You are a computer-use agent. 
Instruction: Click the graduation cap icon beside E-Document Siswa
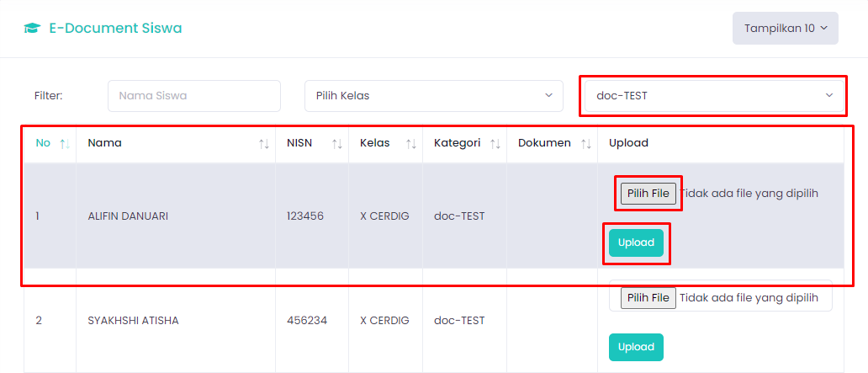(x=32, y=29)
